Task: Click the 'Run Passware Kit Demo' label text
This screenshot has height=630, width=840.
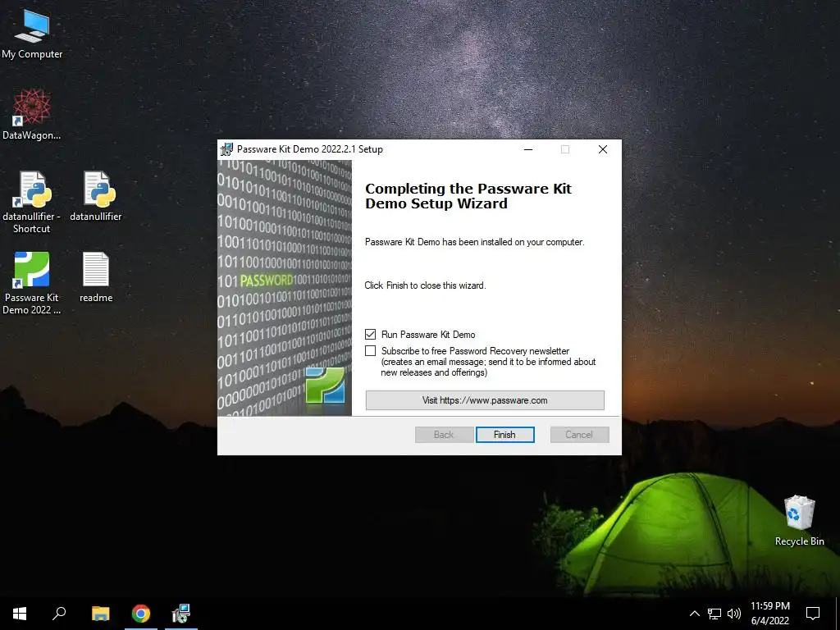Action: click(428, 335)
